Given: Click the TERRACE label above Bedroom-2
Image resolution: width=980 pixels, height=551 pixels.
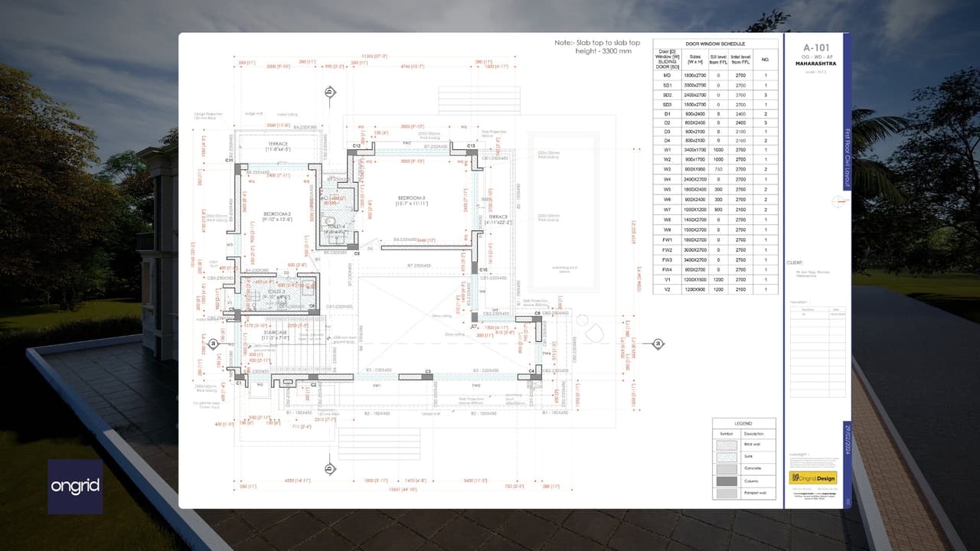Looking at the screenshot, I should pos(277,145).
